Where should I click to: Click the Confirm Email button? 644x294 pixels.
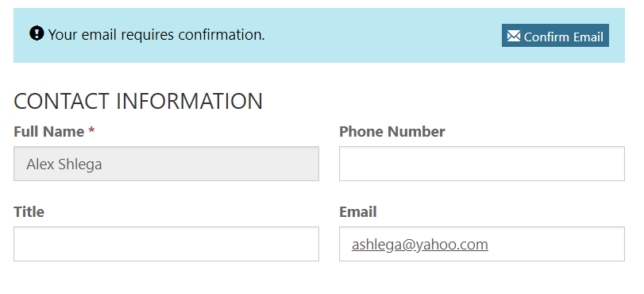[x=555, y=36]
